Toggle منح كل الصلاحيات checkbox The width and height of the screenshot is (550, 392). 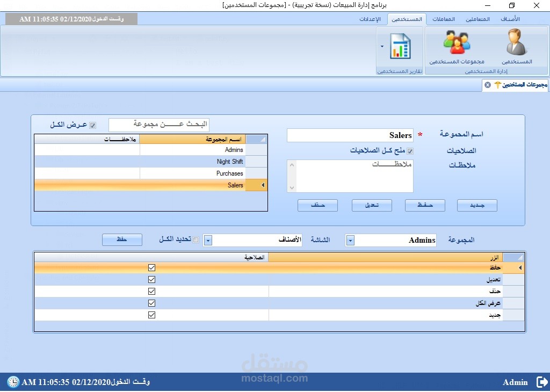click(x=410, y=151)
